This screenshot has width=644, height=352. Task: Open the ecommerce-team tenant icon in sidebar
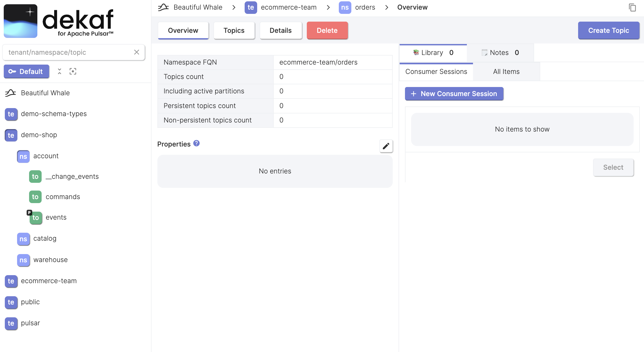11,281
